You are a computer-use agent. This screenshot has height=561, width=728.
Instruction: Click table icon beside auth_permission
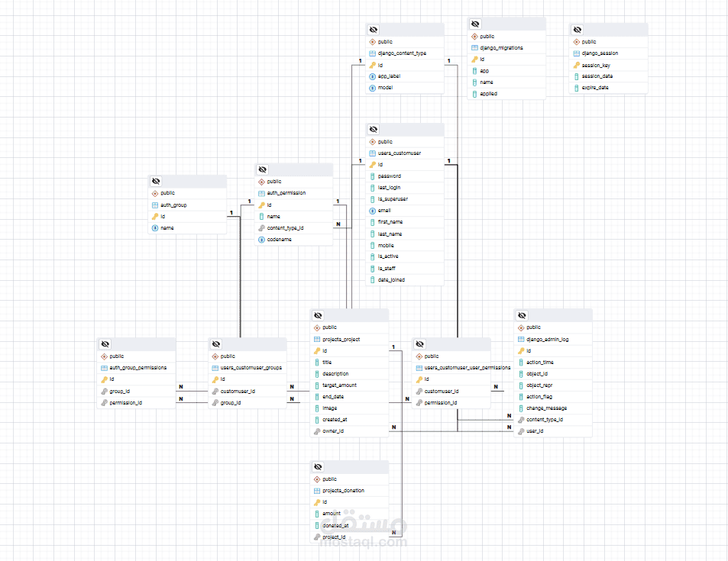click(x=261, y=193)
